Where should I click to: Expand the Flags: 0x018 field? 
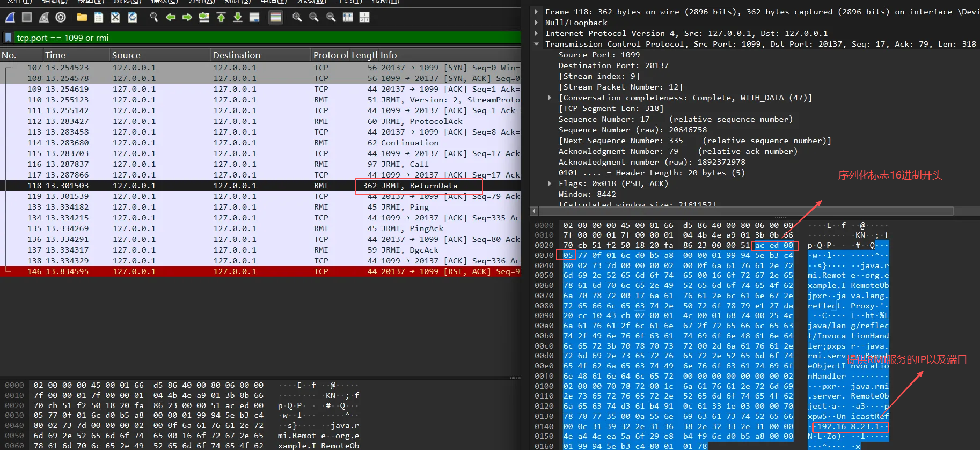[550, 183]
